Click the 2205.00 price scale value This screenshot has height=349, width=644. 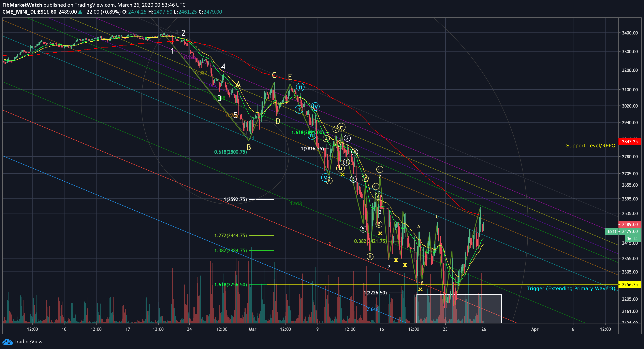point(630,299)
